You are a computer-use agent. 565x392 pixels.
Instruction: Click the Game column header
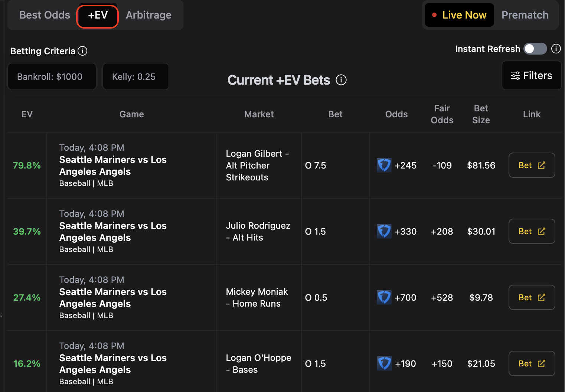[131, 114]
